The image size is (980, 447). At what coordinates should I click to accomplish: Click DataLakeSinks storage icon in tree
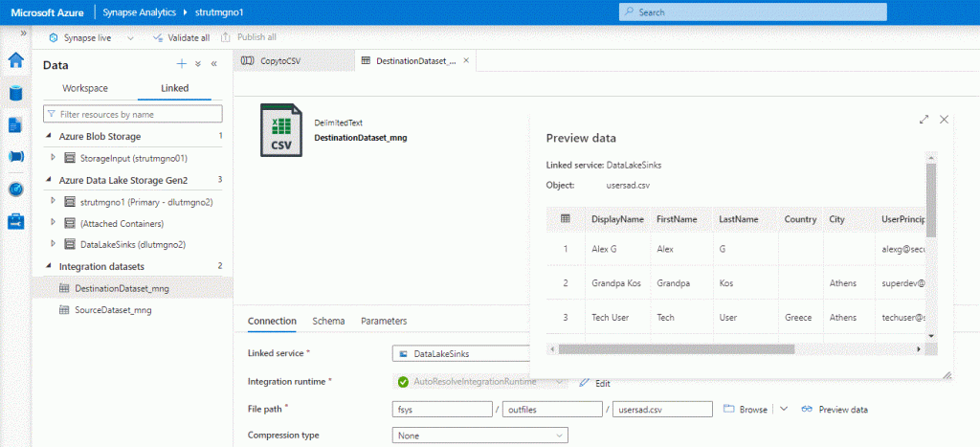click(x=70, y=244)
